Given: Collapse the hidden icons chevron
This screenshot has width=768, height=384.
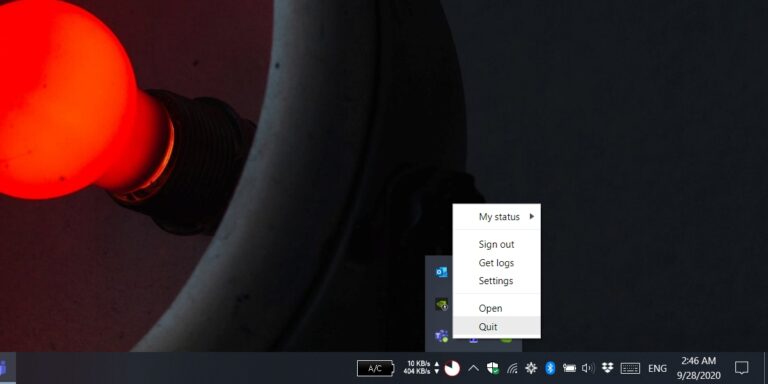Looking at the screenshot, I should 473,368.
